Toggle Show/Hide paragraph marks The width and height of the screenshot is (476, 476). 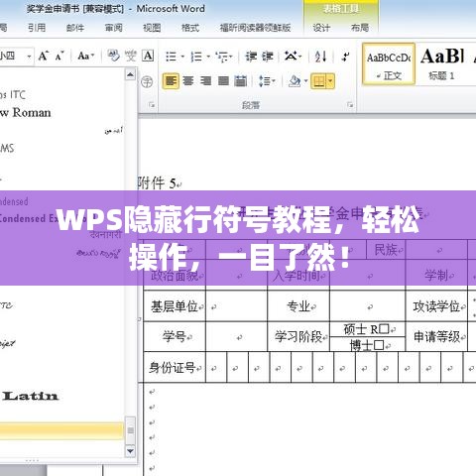coord(345,57)
